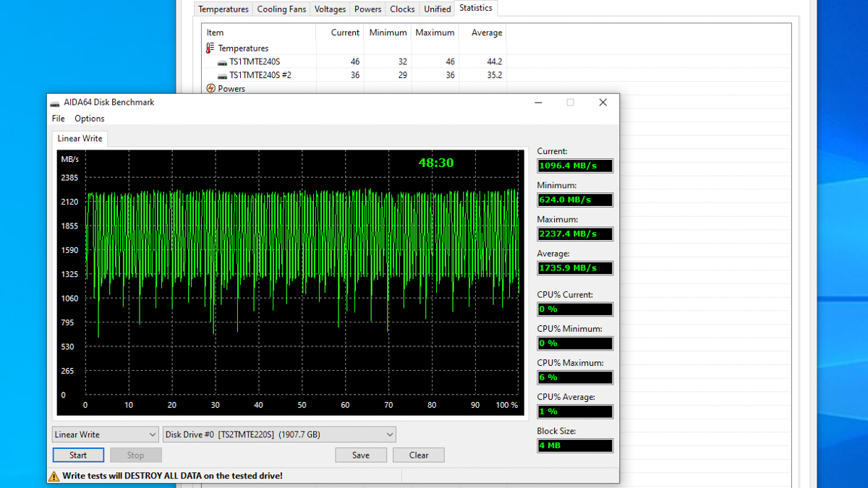Open the File menu
The image size is (868, 488).
point(59,119)
